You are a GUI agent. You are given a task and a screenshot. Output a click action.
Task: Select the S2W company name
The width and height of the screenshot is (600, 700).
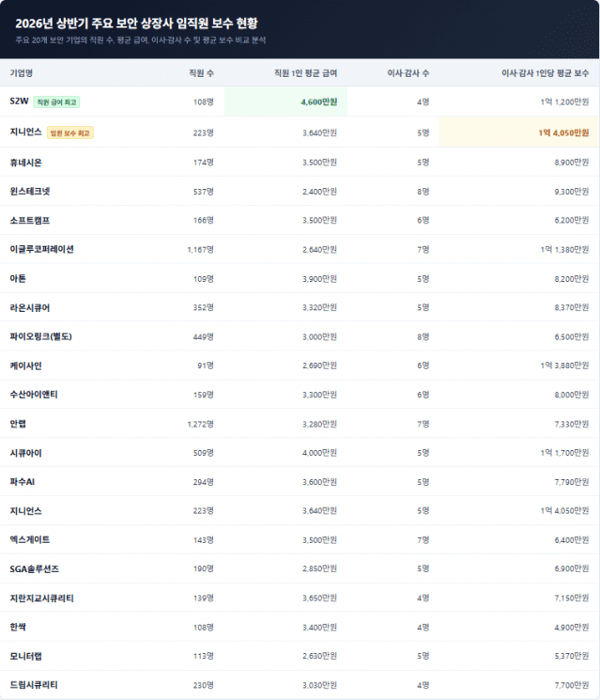[x=19, y=101]
